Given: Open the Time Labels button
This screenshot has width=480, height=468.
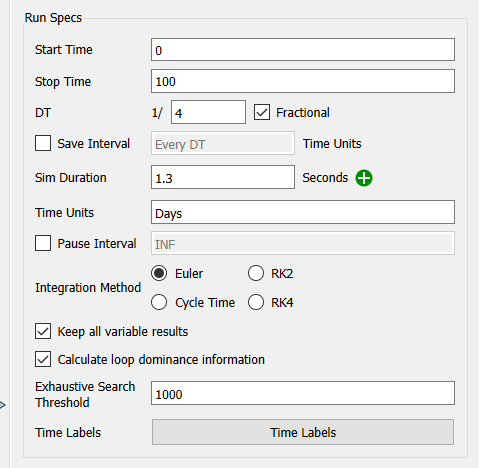Looking at the screenshot, I should (x=303, y=432).
